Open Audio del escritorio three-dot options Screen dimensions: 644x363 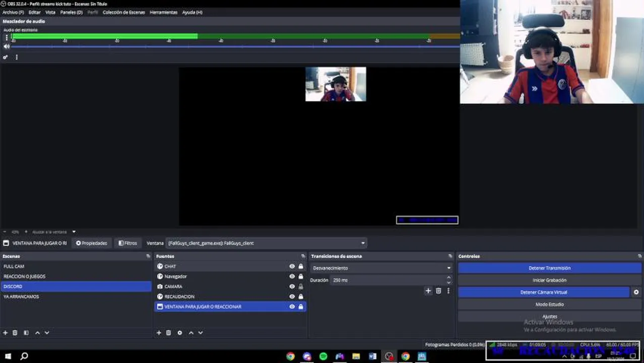[7, 38]
